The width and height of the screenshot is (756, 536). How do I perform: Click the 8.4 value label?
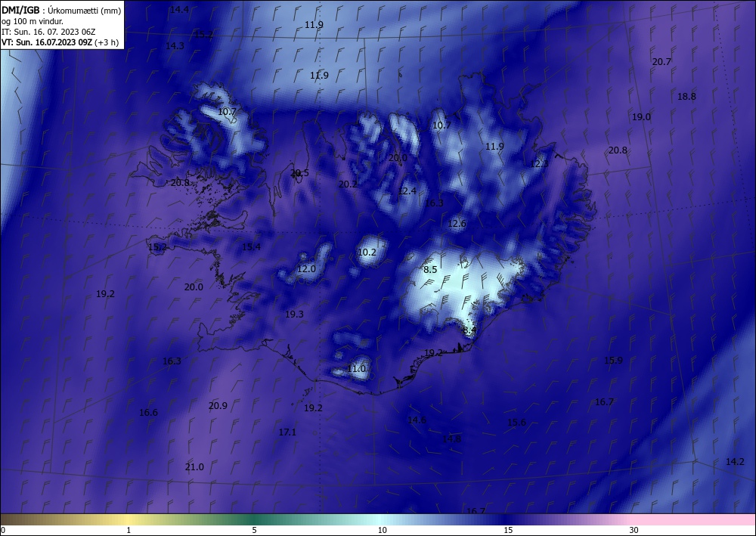(x=469, y=330)
